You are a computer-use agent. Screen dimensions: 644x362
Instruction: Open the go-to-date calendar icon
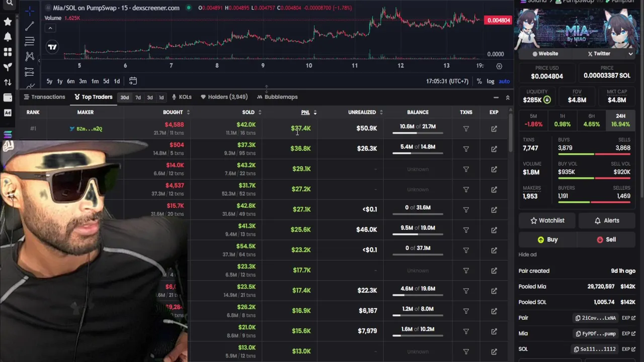click(133, 81)
